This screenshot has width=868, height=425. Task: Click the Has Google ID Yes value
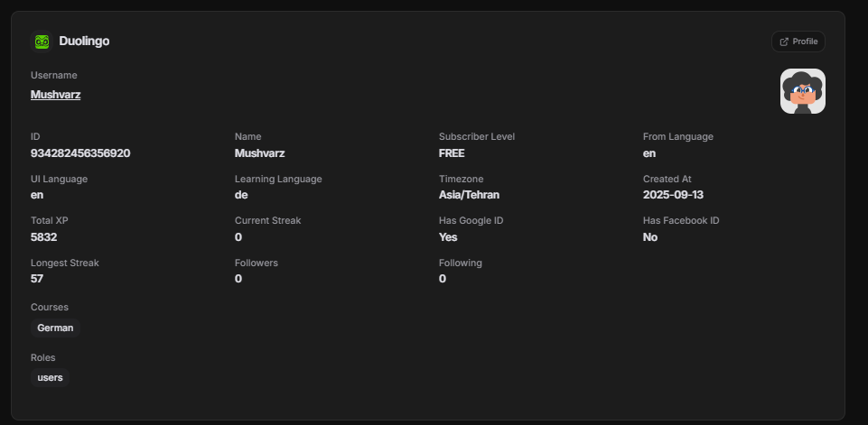pos(448,236)
